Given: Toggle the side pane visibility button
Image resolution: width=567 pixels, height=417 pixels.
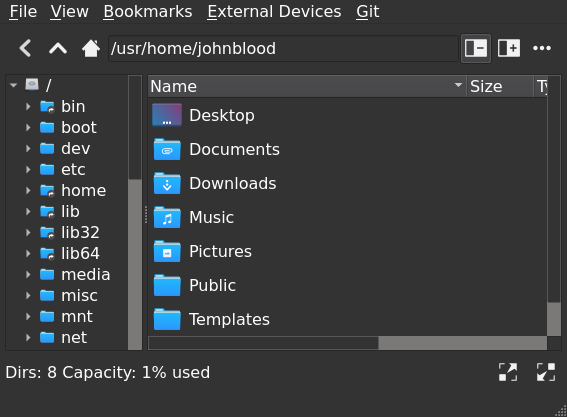Looking at the screenshot, I should pyautogui.click(x=476, y=48).
